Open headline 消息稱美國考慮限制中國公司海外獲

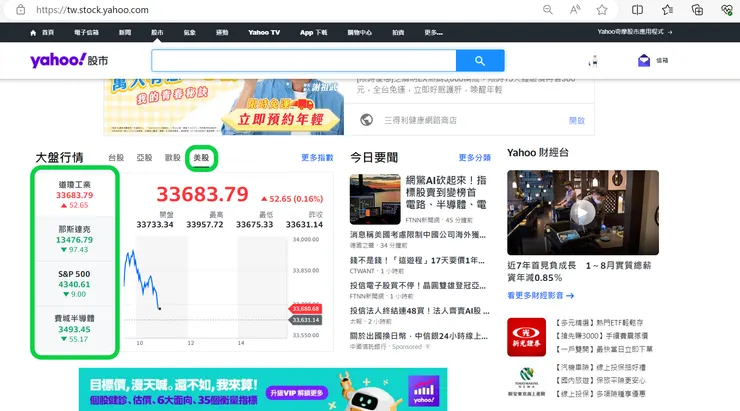418,235
